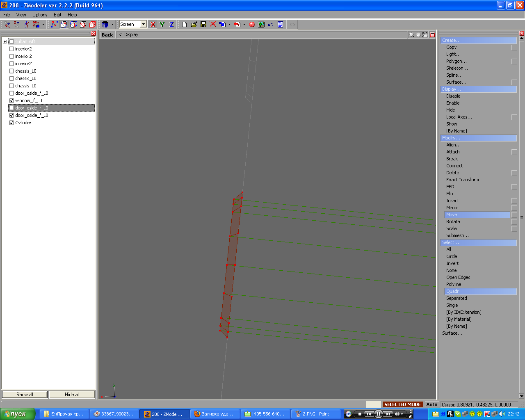Open materials editor red sphere icon
This screenshot has width=525, height=420.
252,25
